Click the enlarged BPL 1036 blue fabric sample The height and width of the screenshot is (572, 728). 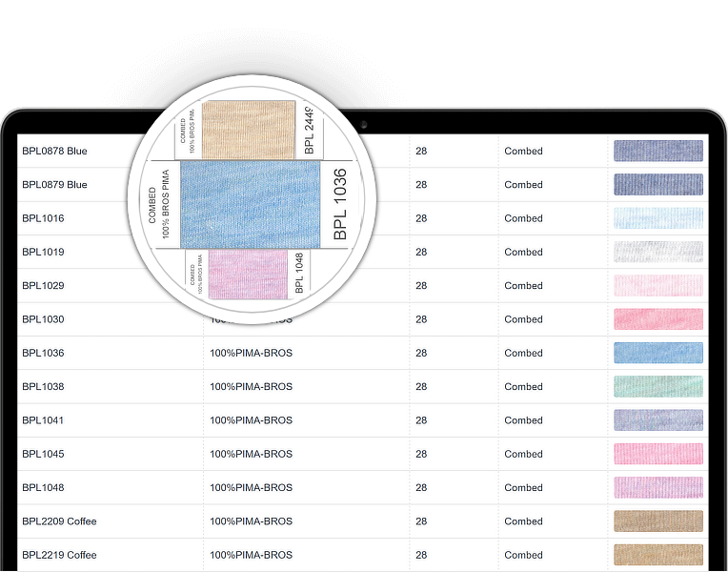(249, 204)
